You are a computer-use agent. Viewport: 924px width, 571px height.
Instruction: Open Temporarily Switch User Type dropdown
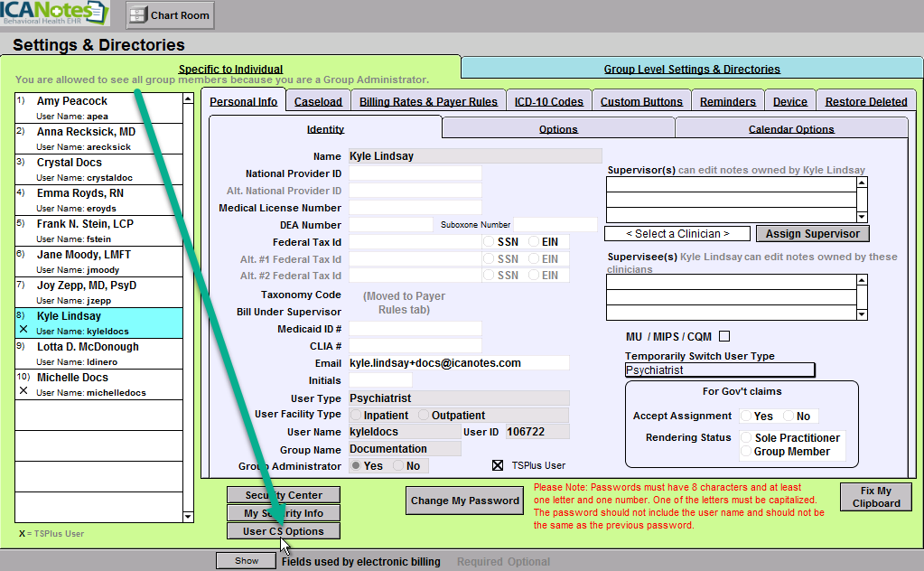(719, 370)
